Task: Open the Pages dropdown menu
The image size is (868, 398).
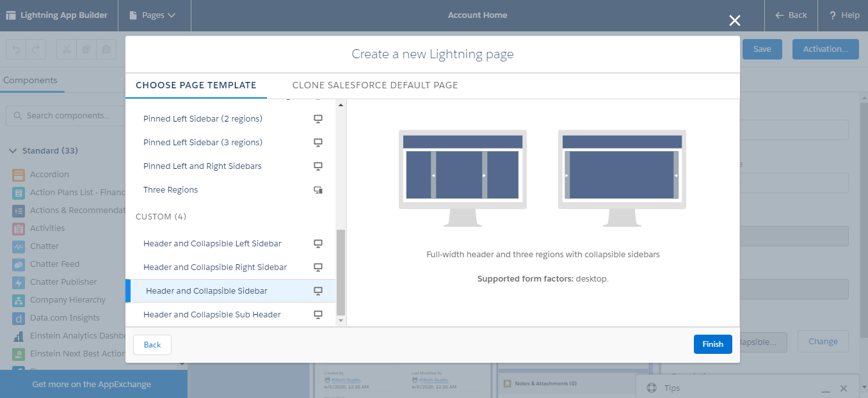Action: [154, 15]
